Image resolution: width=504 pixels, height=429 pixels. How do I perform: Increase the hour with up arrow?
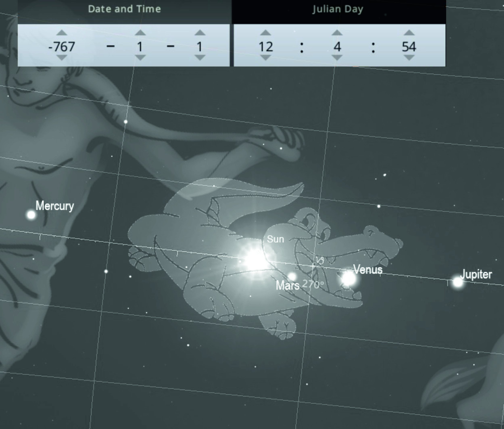tap(265, 33)
